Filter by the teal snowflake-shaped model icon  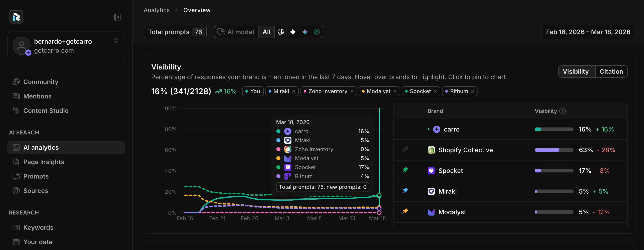(x=317, y=32)
